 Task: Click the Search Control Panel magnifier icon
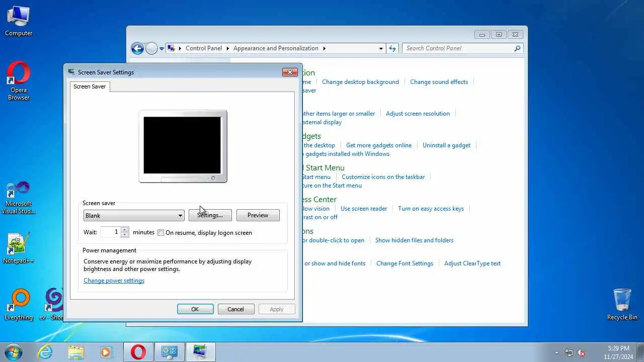(517, 48)
